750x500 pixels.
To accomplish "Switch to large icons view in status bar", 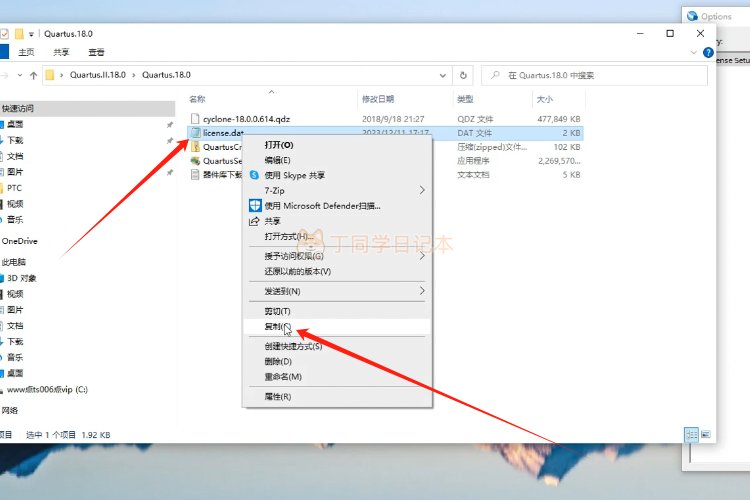I will 706,434.
